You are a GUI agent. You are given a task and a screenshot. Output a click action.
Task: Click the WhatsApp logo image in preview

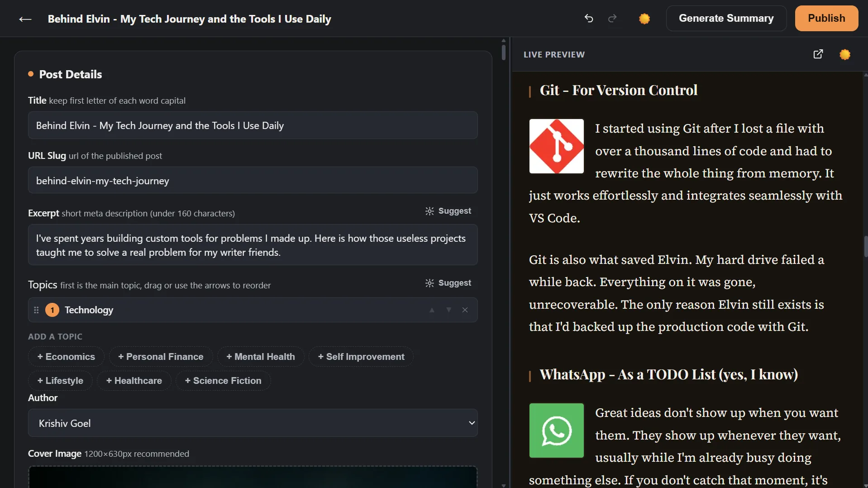(x=557, y=431)
